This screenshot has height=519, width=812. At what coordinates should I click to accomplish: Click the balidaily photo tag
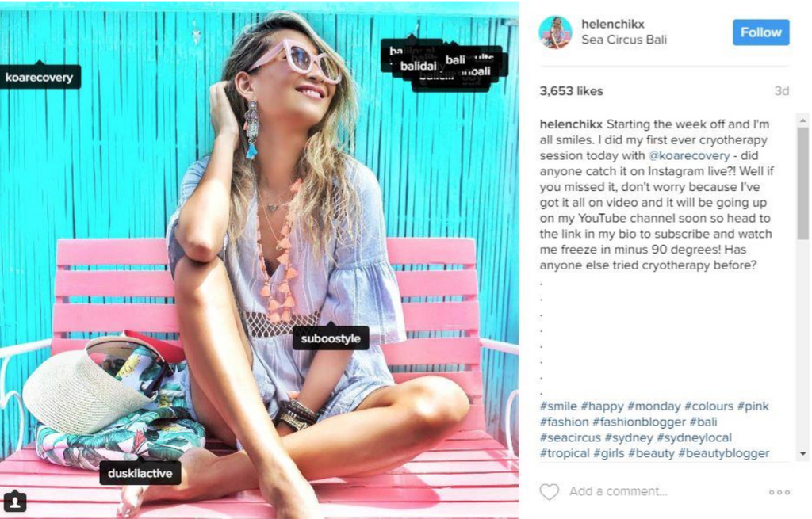(x=419, y=67)
